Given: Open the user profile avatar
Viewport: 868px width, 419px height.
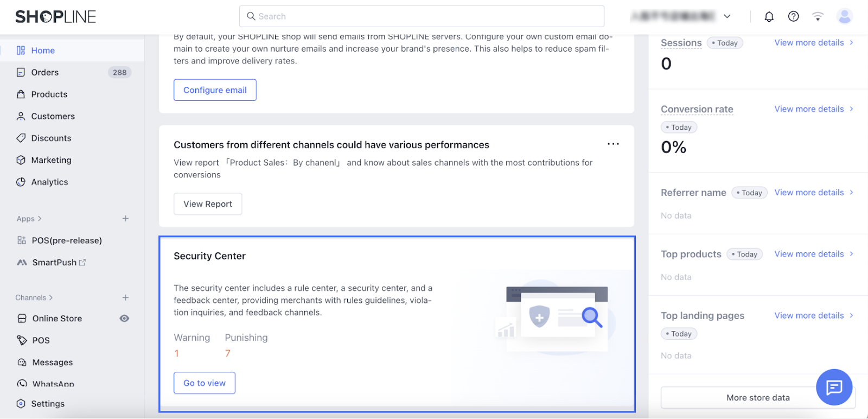Looking at the screenshot, I should (x=844, y=17).
